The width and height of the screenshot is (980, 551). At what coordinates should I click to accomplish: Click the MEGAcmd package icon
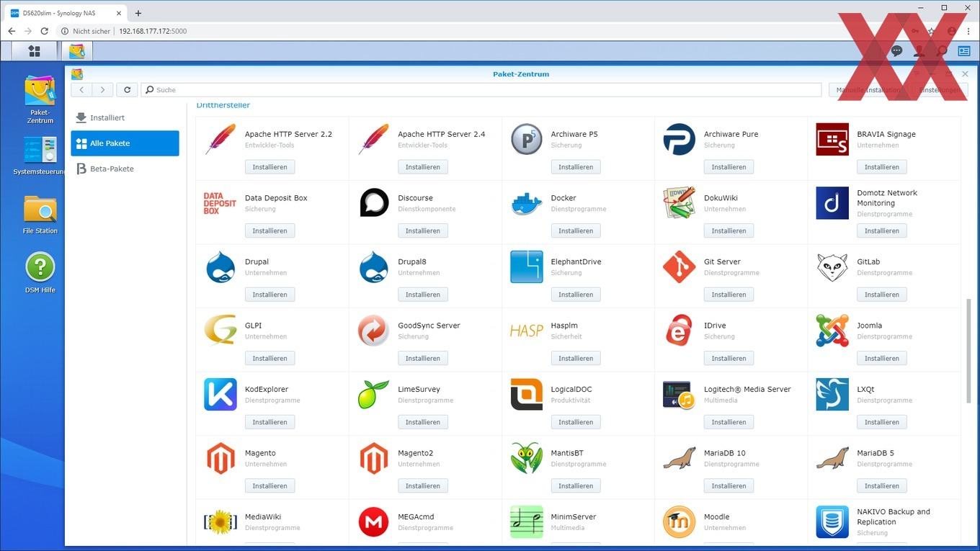[374, 522]
